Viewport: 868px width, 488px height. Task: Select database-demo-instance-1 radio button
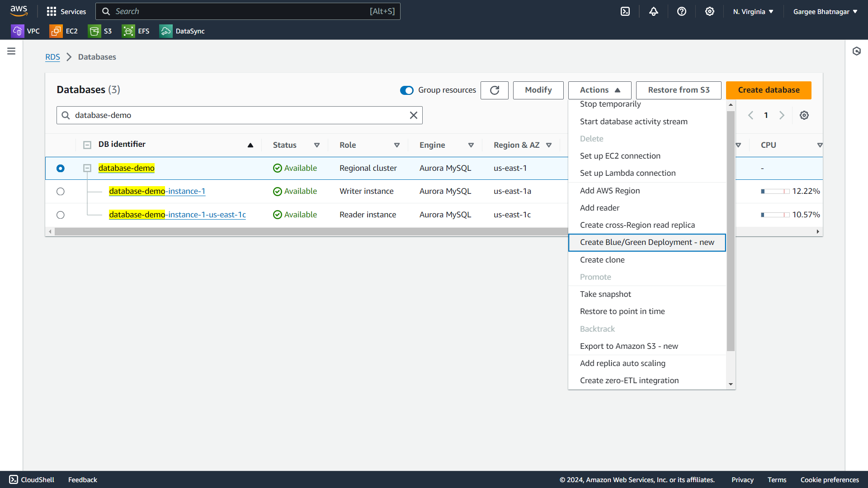click(x=61, y=192)
